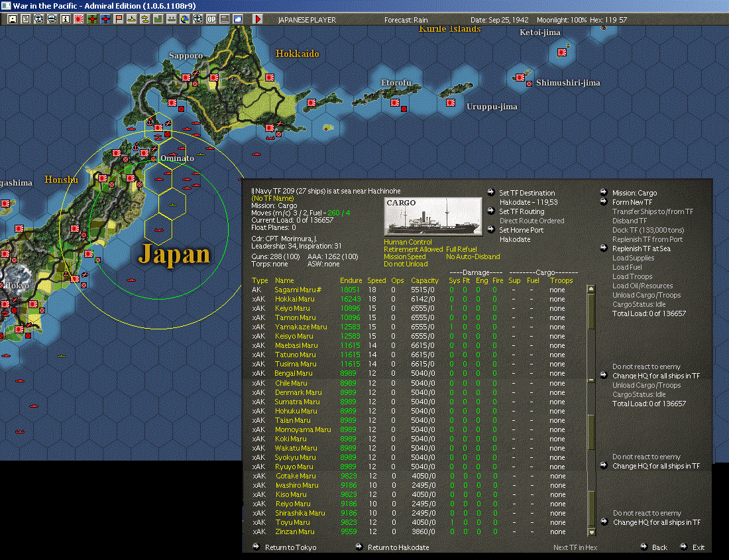This screenshot has height=560, width=729.
Task: Open the OP operations report icon
Action: click(x=211, y=19)
